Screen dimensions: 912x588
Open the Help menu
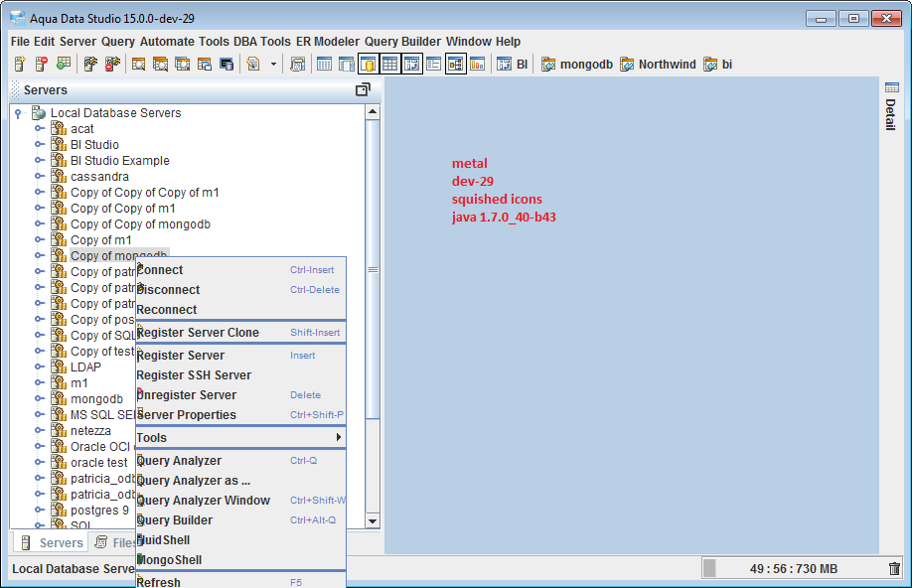(508, 42)
